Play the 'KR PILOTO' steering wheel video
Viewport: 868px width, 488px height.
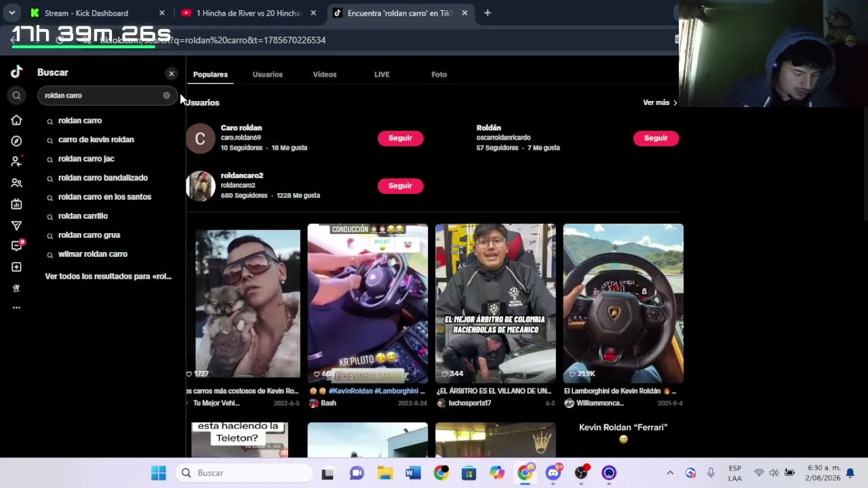pyautogui.click(x=368, y=304)
